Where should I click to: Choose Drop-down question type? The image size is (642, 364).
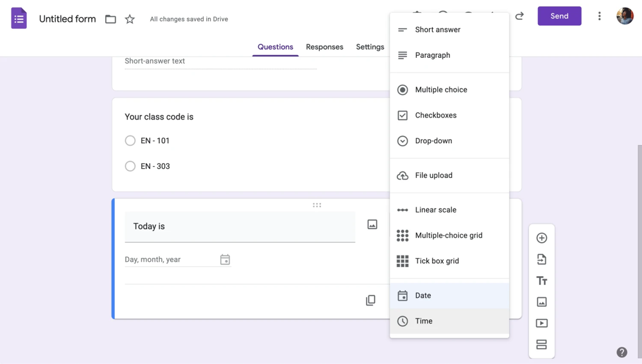(x=433, y=141)
